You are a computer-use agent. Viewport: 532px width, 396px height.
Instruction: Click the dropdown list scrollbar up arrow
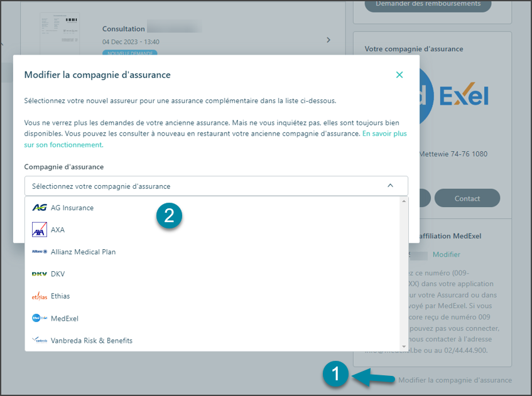(x=404, y=201)
